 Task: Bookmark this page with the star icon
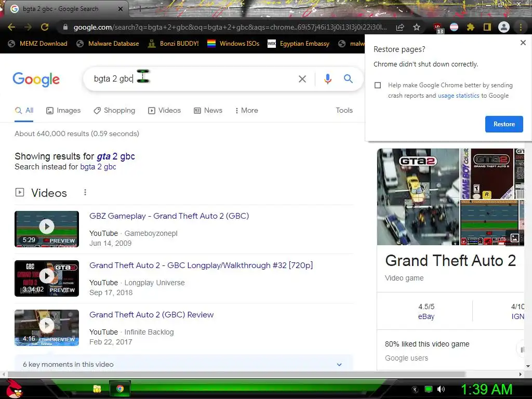[417, 27]
